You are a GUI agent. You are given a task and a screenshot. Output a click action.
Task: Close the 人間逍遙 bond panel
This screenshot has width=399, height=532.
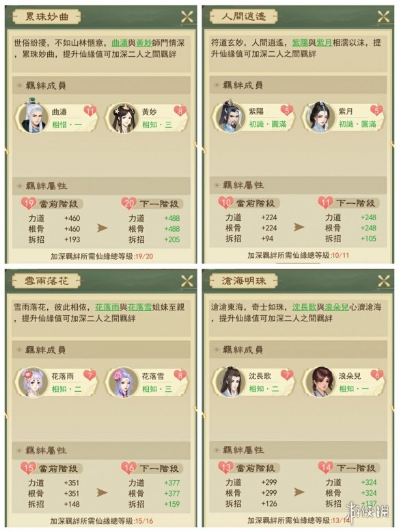(383, 16)
